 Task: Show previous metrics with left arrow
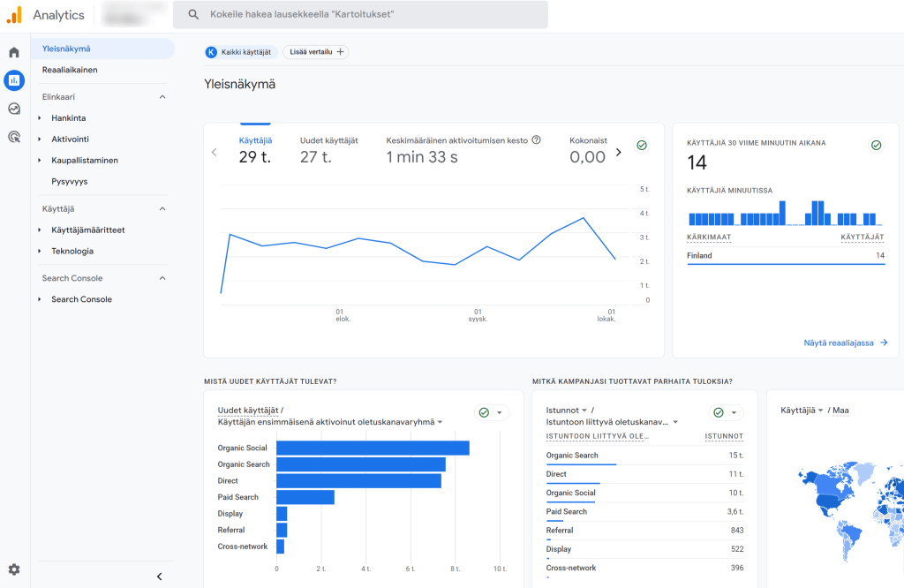click(x=214, y=152)
